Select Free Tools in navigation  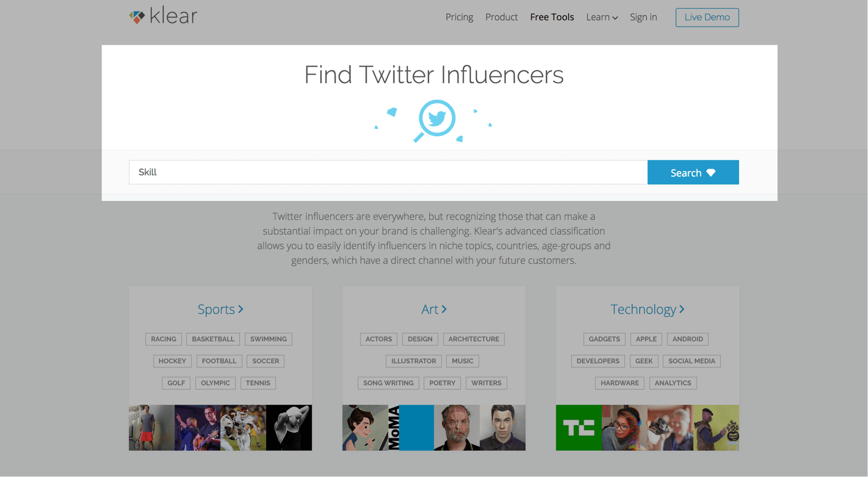coord(552,17)
